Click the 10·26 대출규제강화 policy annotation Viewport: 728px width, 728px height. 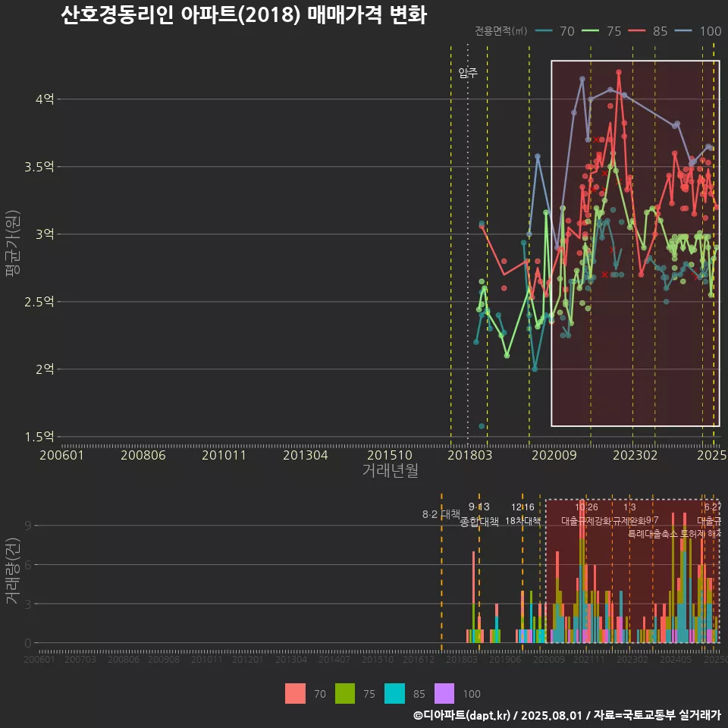pyautogui.click(x=586, y=514)
